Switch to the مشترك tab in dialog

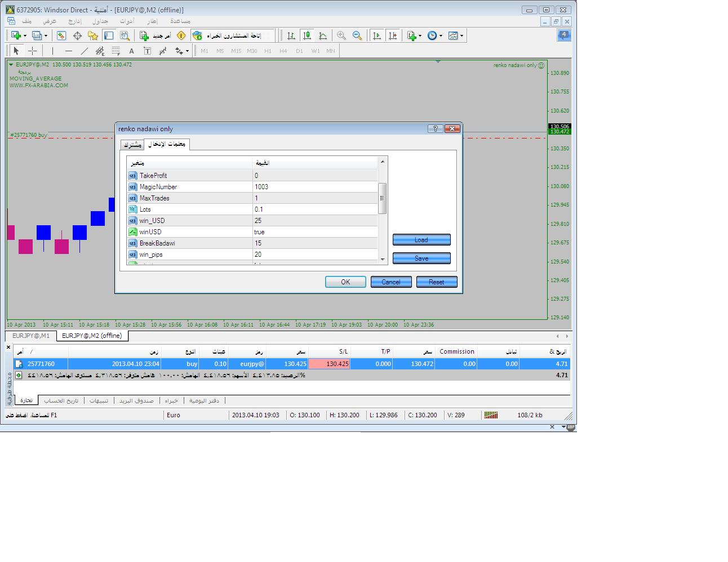point(132,145)
